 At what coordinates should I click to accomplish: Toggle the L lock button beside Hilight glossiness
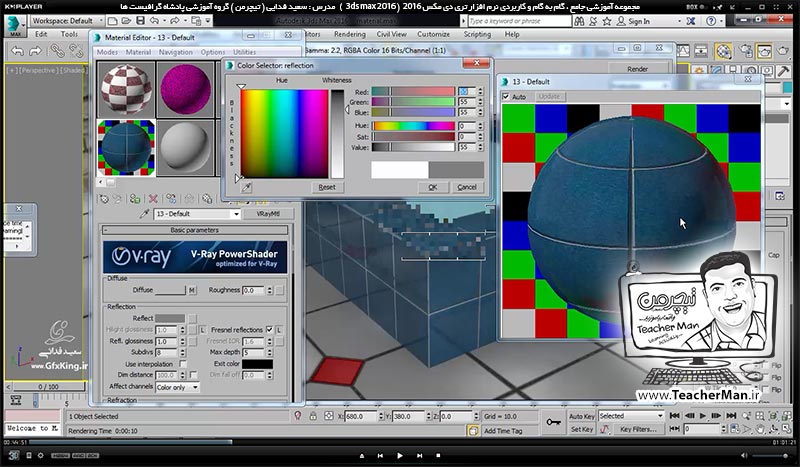tap(203, 330)
